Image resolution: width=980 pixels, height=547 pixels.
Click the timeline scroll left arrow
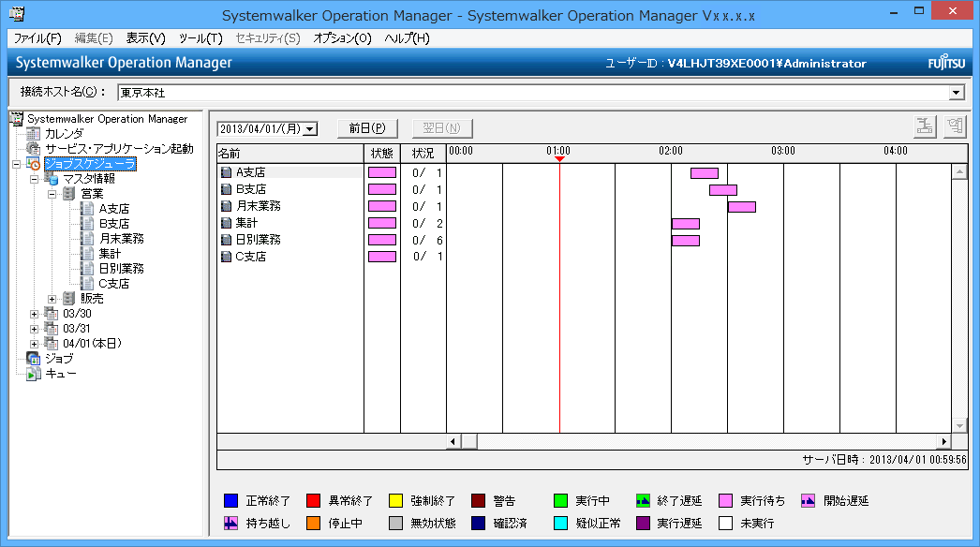point(453,441)
